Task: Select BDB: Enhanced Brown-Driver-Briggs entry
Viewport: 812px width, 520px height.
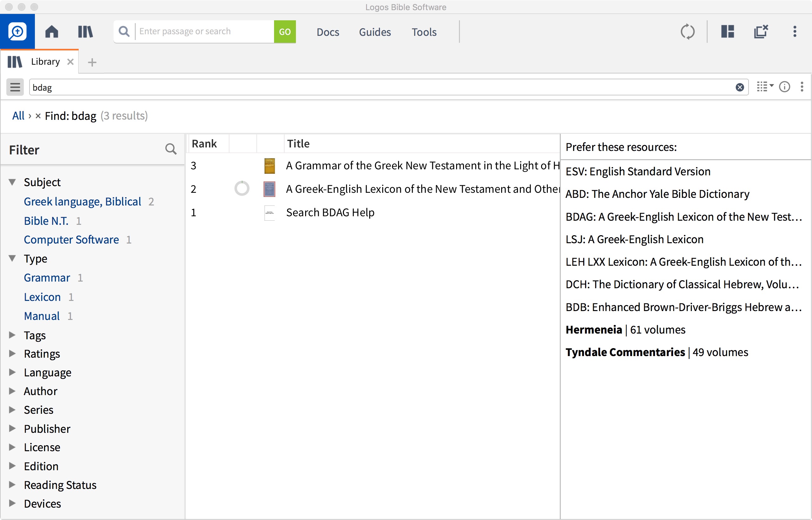Action: 684,307
